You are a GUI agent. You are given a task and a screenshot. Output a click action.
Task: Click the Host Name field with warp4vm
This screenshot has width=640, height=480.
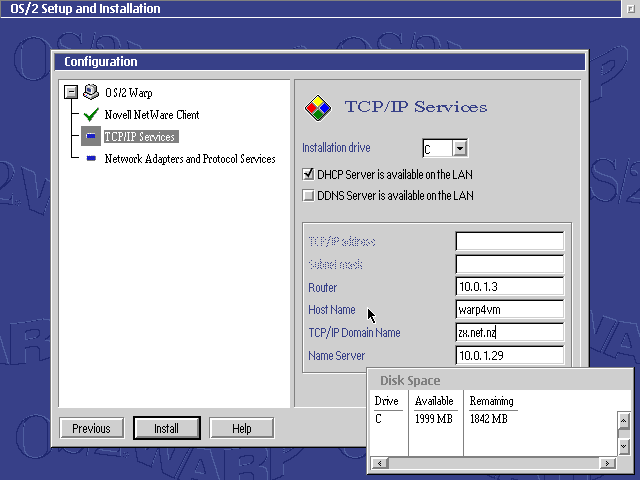click(x=509, y=309)
